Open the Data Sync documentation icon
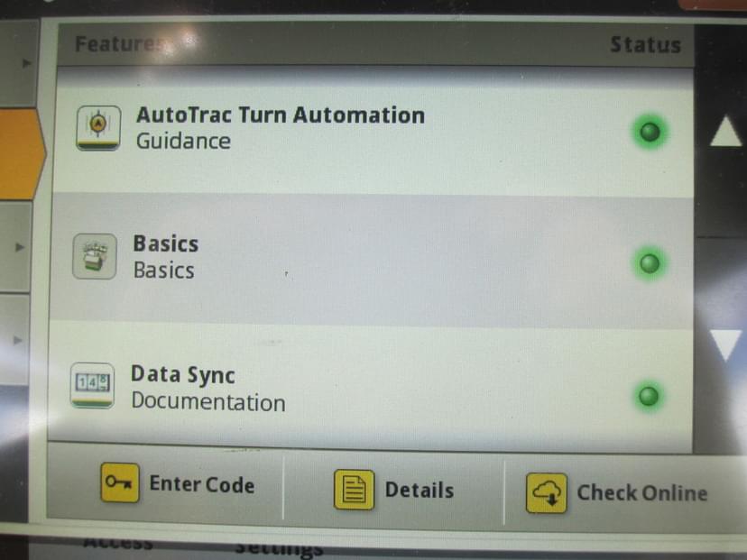This screenshot has height=560, width=747. 92,385
